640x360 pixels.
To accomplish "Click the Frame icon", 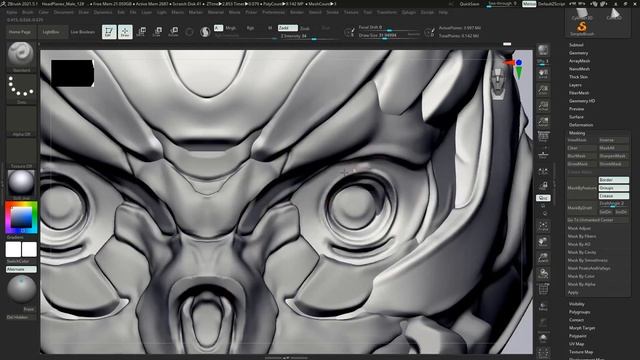I will [543, 226].
